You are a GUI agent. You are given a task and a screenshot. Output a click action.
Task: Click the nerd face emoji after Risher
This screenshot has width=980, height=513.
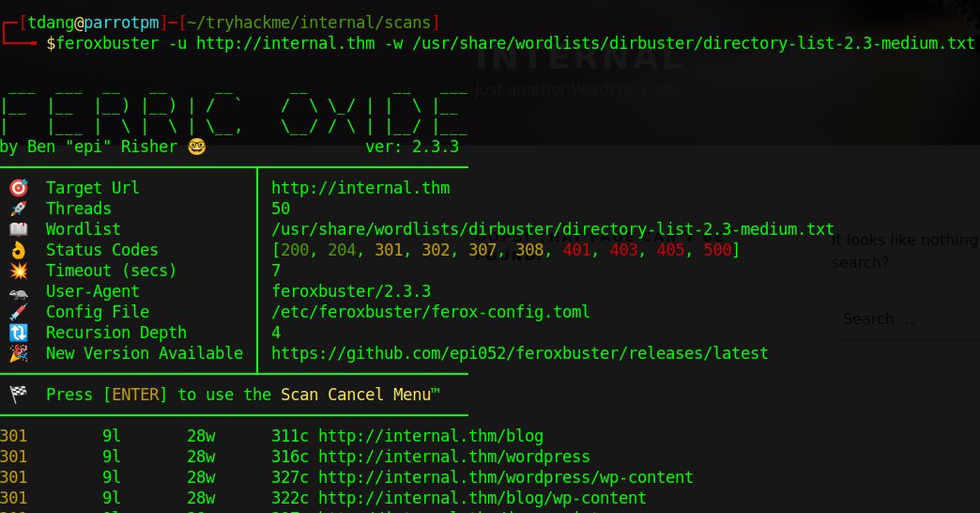click(196, 147)
